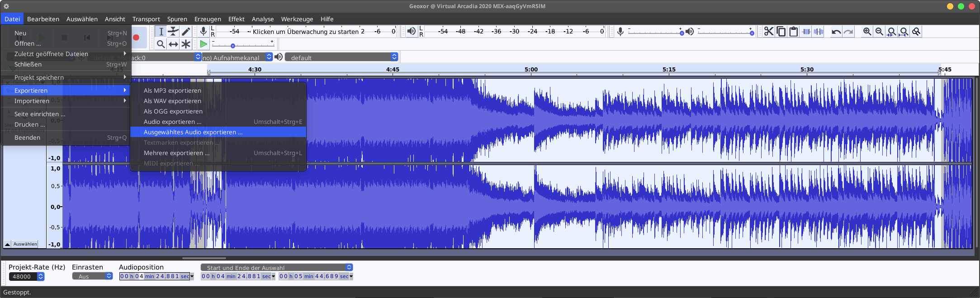The height and width of the screenshot is (298, 980).
Task: Expand the Importieren submenu
Action: [66, 101]
